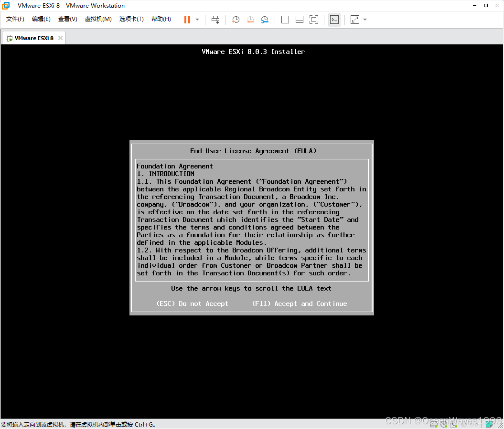Click the VMware ESXi 8.0.3 Installer header text
Screen dimensions: 504x429
(253, 52)
